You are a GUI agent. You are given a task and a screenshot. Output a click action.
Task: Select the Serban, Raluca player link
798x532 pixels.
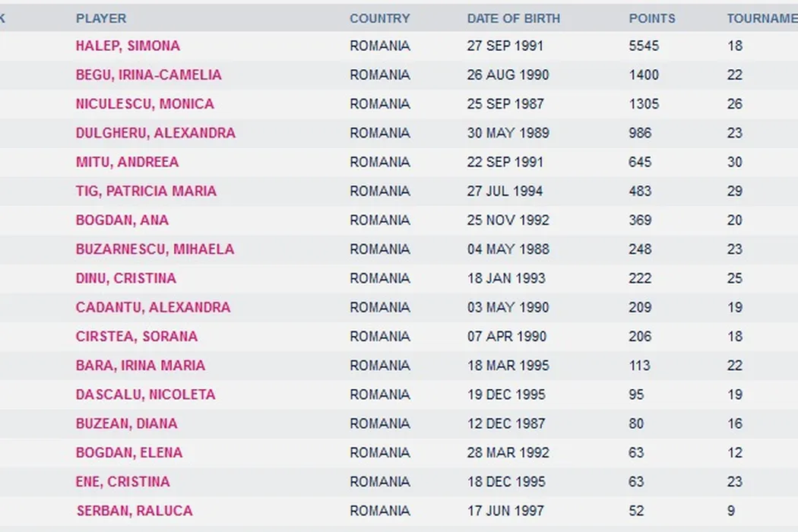click(135, 511)
